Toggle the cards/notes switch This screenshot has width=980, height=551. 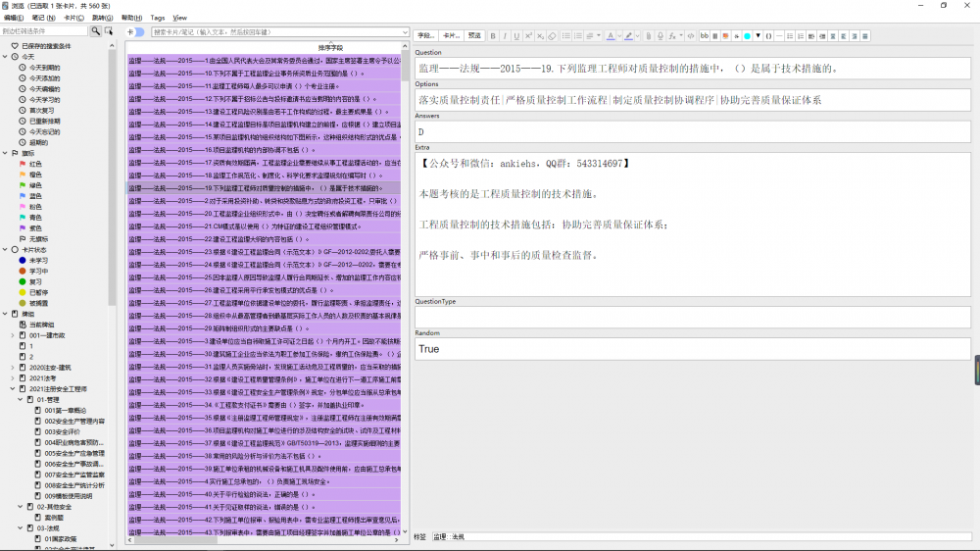135,32
